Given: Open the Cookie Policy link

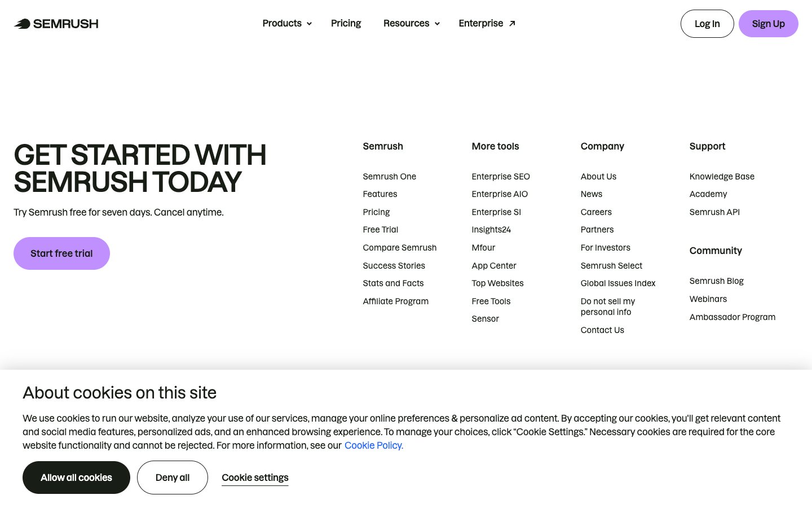Looking at the screenshot, I should (x=373, y=445).
